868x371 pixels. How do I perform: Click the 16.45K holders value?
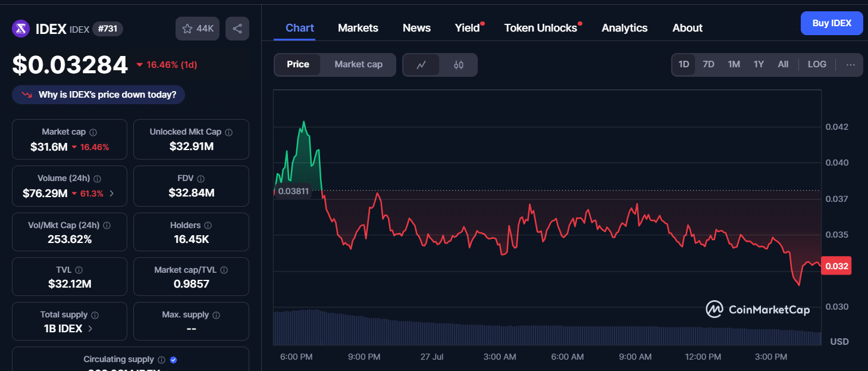point(191,239)
